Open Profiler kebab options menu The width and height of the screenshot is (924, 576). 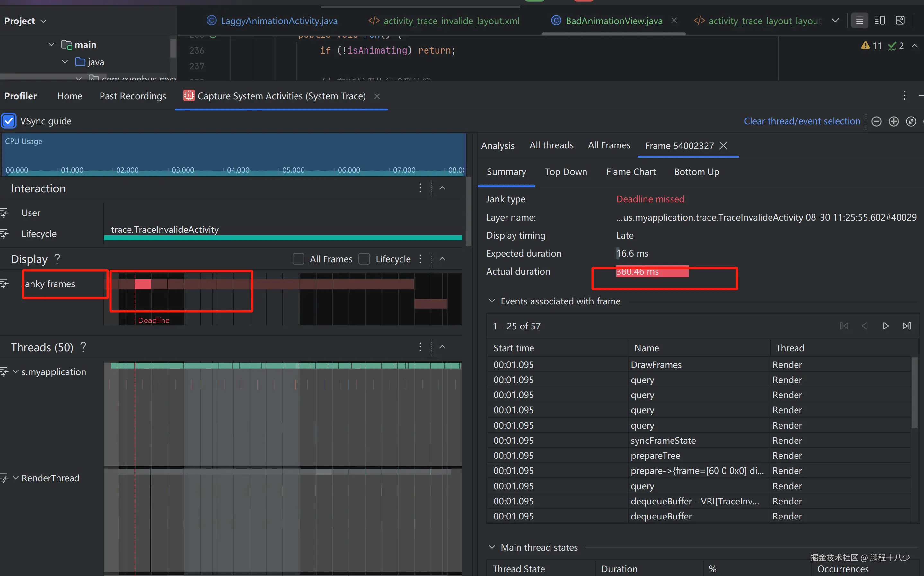(x=904, y=96)
